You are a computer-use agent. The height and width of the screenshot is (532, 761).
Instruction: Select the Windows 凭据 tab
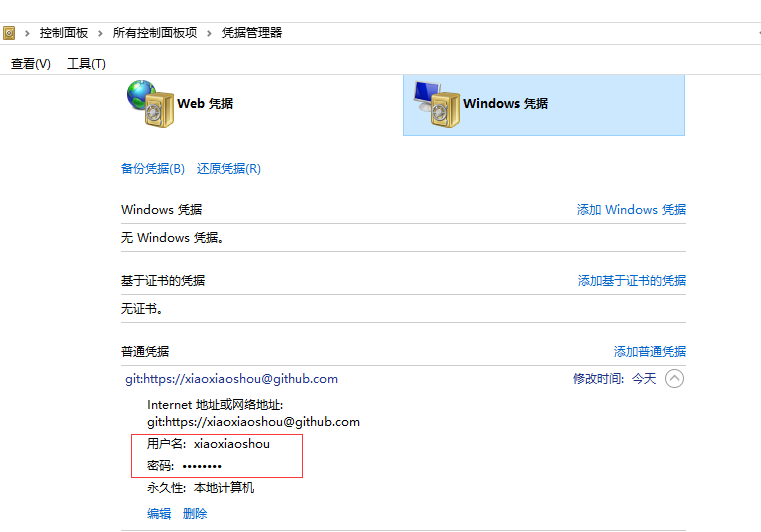pos(544,105)
